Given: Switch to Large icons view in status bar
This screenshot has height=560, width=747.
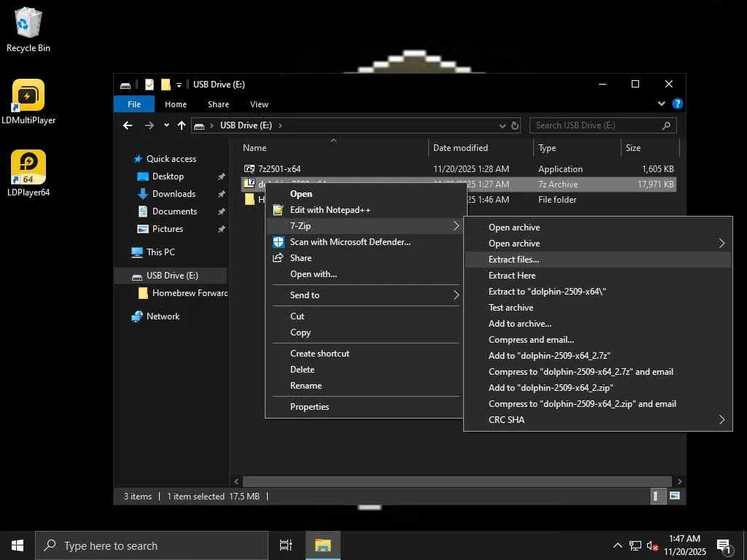Looking at the screenshot, I should point(674,496).
